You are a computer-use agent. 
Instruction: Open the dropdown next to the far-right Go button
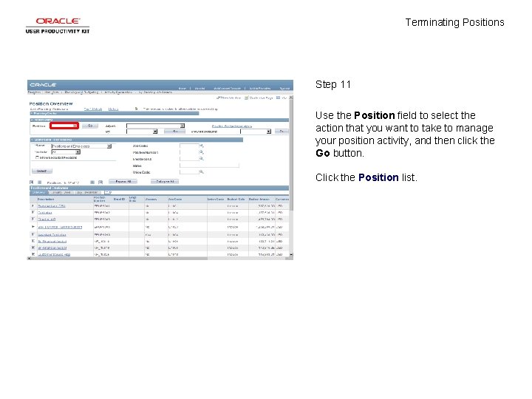click(256, 132)
